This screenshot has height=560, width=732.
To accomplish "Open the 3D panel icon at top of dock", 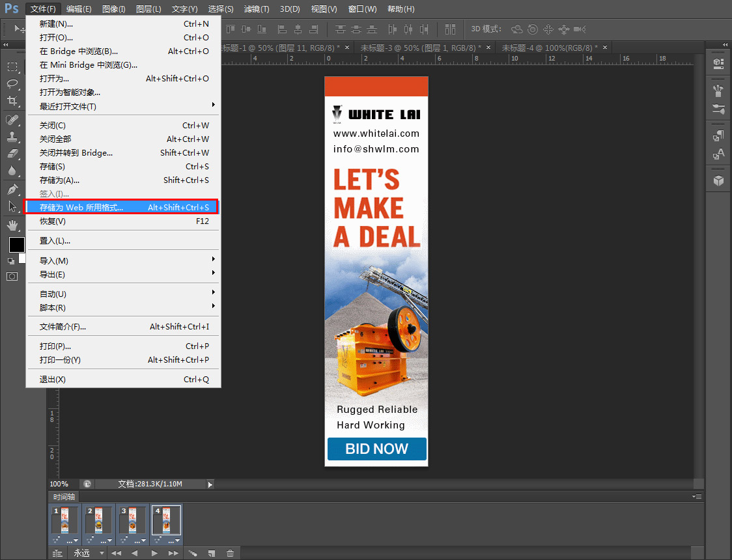I will [x=718, y=64].
